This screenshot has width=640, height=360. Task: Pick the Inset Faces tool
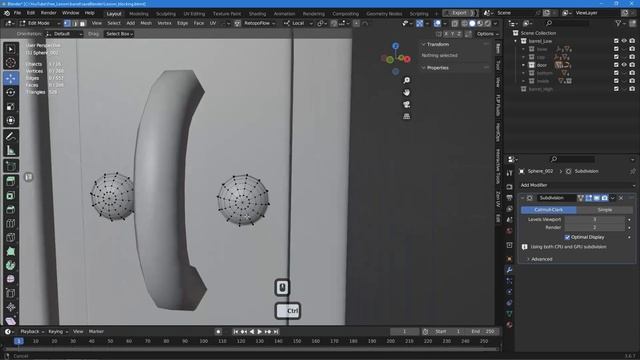[11, 196]
